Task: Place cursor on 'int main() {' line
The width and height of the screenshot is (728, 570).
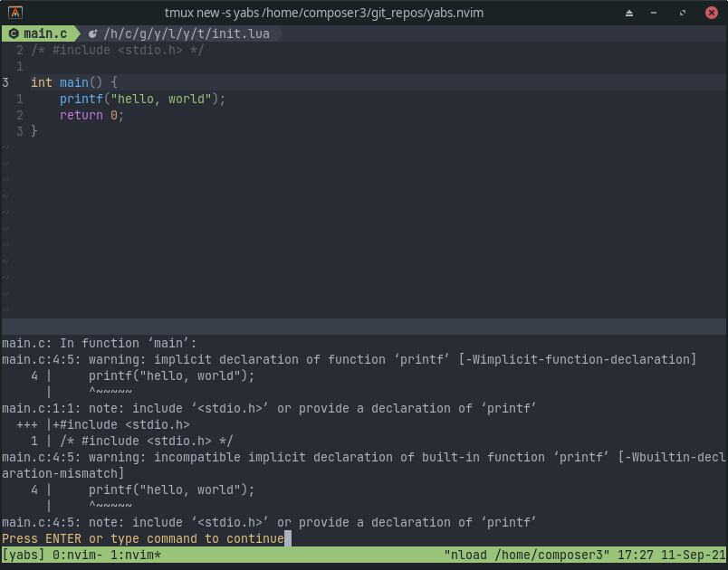Action: coord(74,82)
